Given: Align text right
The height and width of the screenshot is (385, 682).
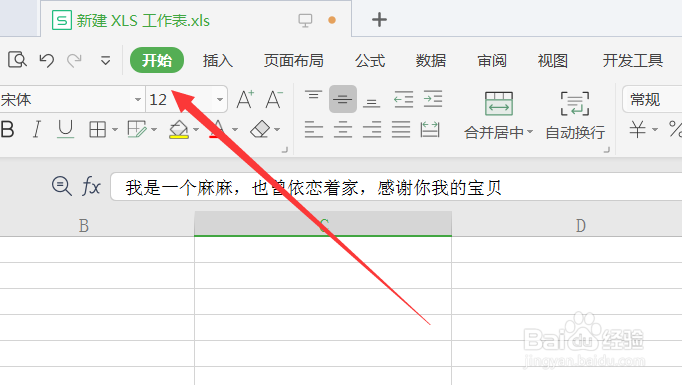Looking at the screenshot, I should pyautogui.click(x=372, y=130).
